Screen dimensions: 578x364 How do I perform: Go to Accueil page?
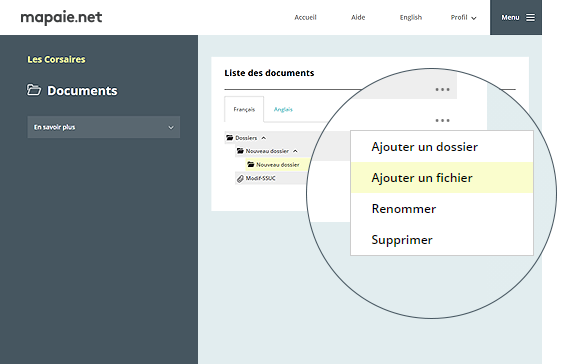pyautogui.click(x=305, y=17)
